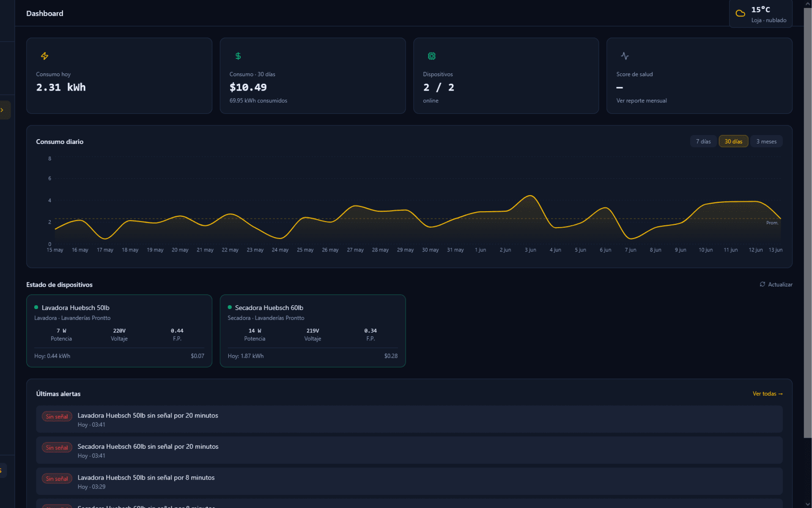The width and height of the screenshot is (812, 508).
Task: Click the Estado de dispositivos heading
Action: pyautogui.click(x=59, y=285)
